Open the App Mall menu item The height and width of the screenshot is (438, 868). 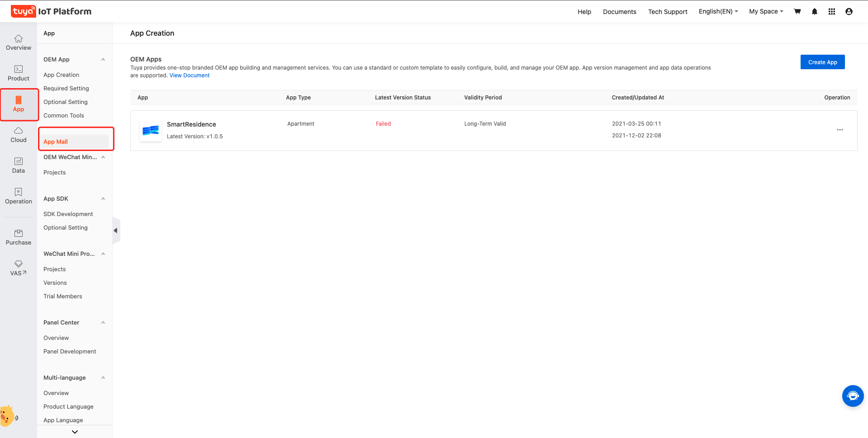55,141
